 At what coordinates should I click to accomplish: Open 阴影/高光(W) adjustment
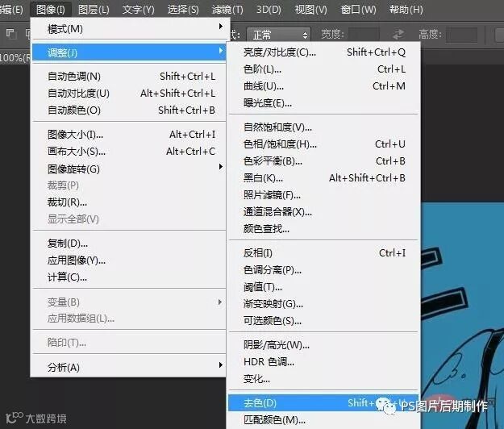pos(323,345)
